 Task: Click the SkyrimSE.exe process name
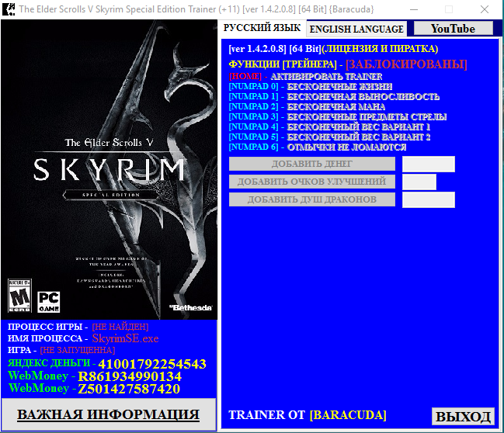125,338
